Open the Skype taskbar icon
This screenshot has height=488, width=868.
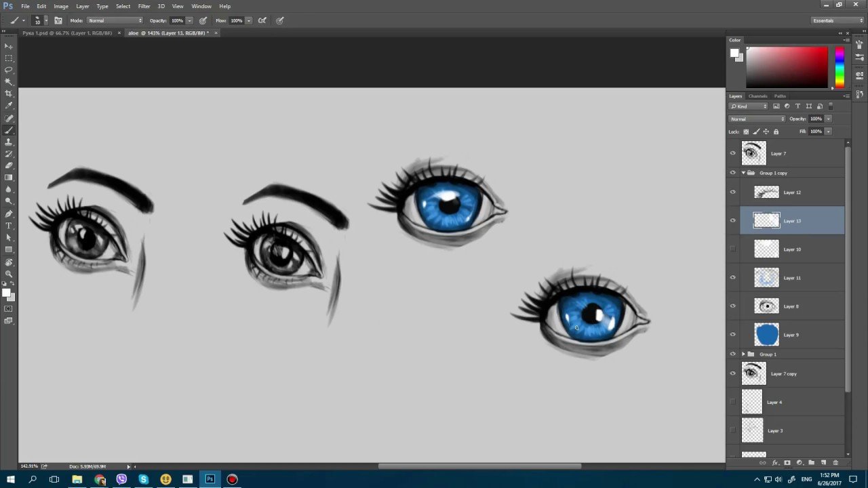pos(144,479)
